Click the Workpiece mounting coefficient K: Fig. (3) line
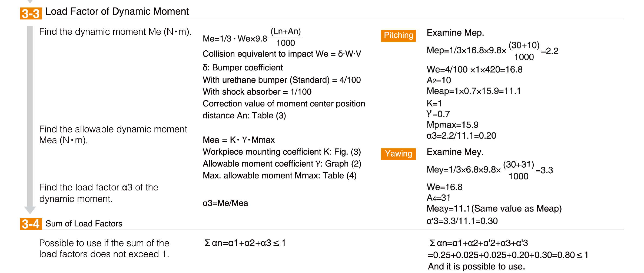644x273 pixels. [x=282, y=152]
